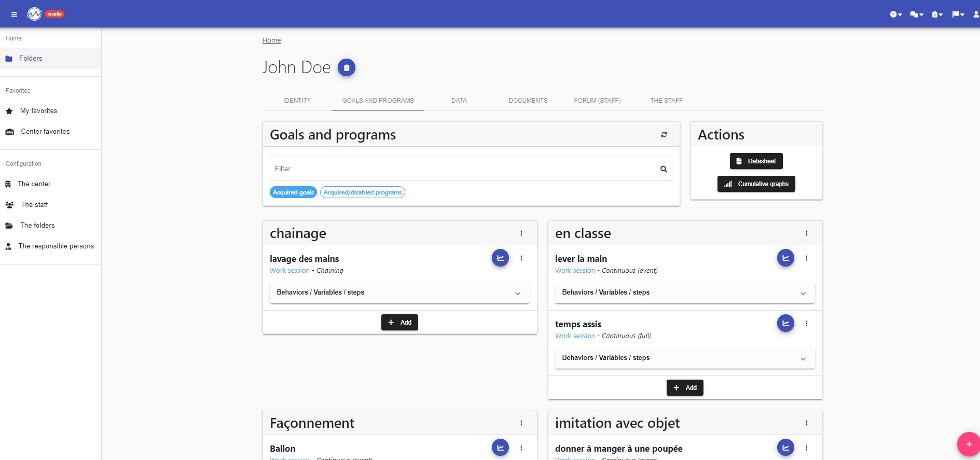The image size is (980, 460).
Task: Open graph for donner à manger à une poupée
Action: click(785, 448)
